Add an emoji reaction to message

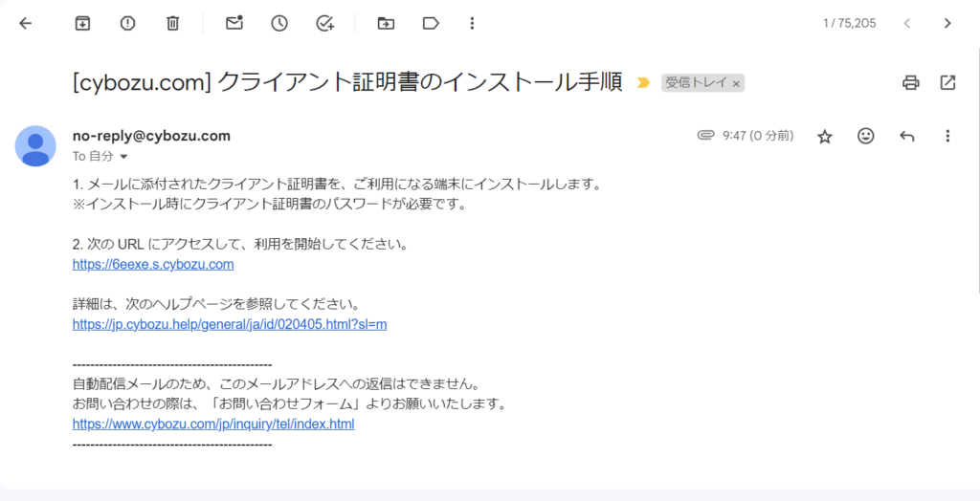tap(865, 137)
